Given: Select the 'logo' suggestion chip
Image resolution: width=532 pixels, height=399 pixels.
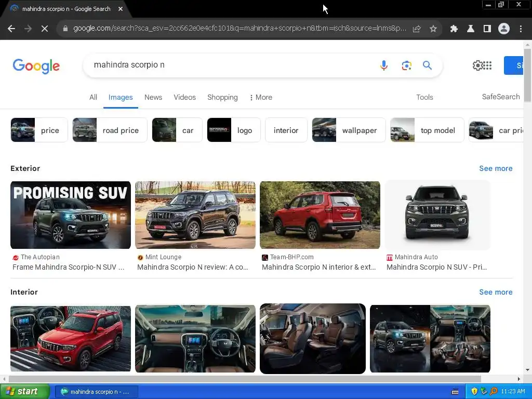Looking at the screenshot, I should pos(234,130).
